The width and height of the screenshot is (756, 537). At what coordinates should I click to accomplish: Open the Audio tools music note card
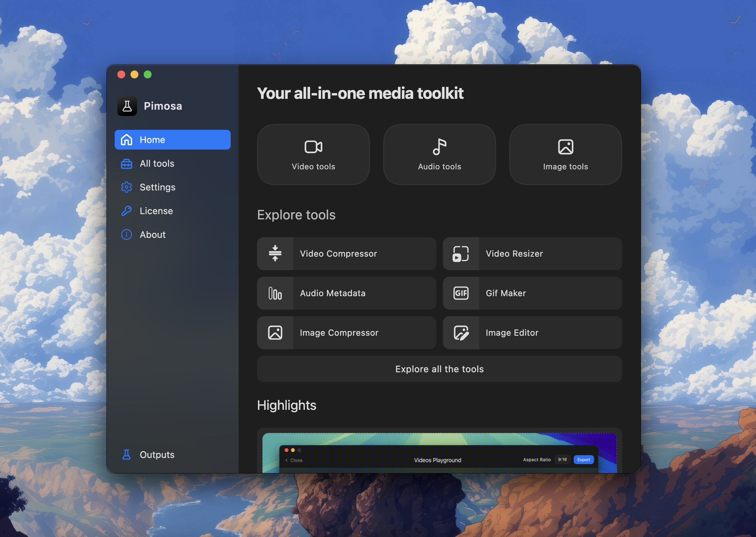point(439,155)
